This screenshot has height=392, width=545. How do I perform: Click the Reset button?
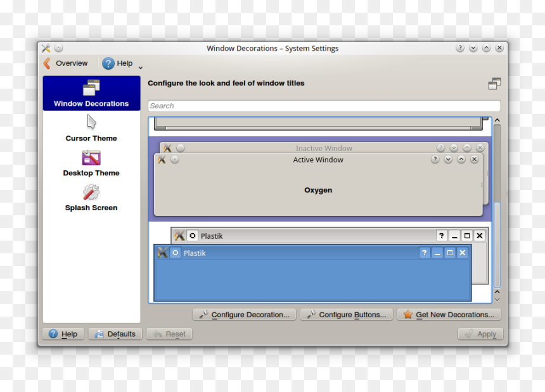[169, 334]
